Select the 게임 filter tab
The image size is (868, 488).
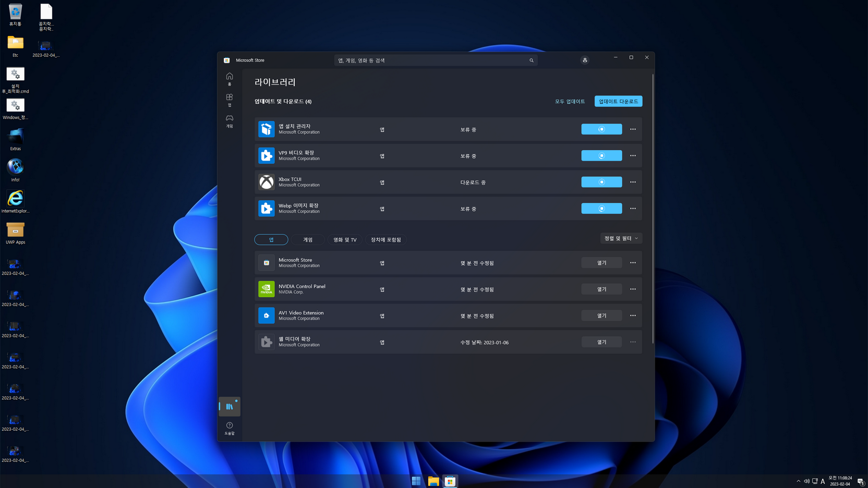point(308,239)
